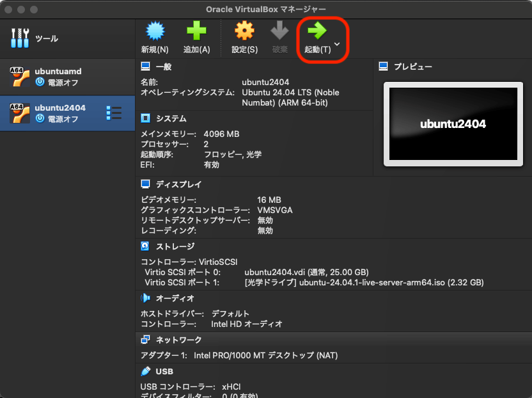Click the Intel HD オーディオ controller value

point(247,324)
